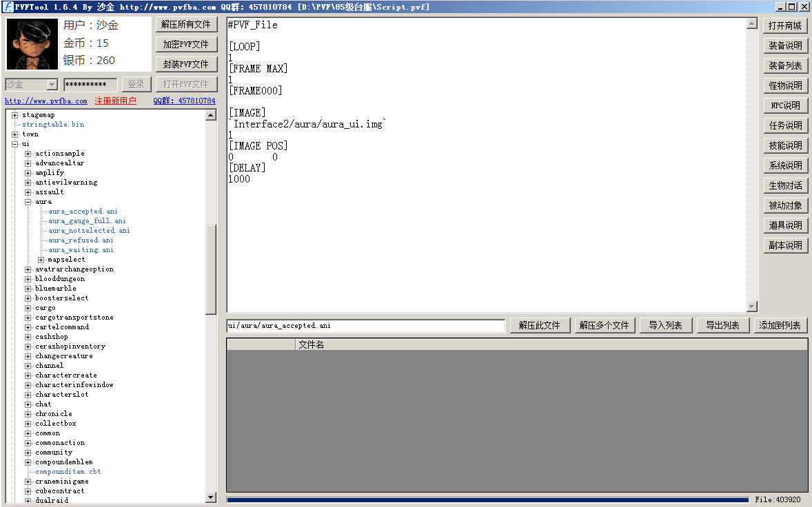
Task: Click the tree scroll up arrow
Action: tap(211, 115)
